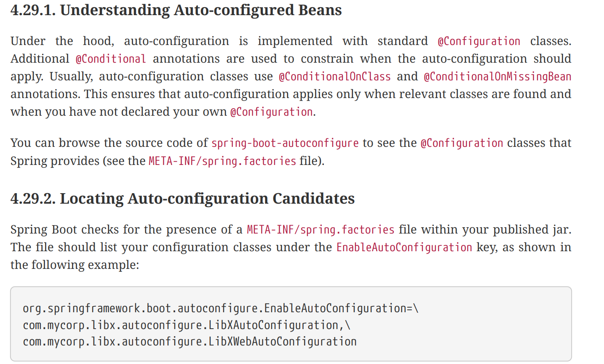Screen dimensions: 604x364
Task: Click @Configuration after 'to see the'
Action: tap(462, 143)
